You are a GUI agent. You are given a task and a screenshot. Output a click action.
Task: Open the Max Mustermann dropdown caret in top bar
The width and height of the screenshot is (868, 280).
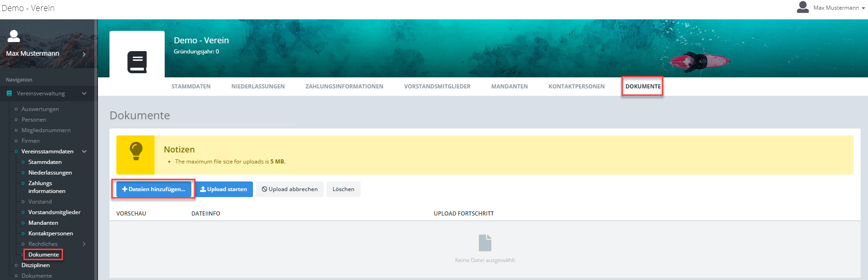[863, 8]
